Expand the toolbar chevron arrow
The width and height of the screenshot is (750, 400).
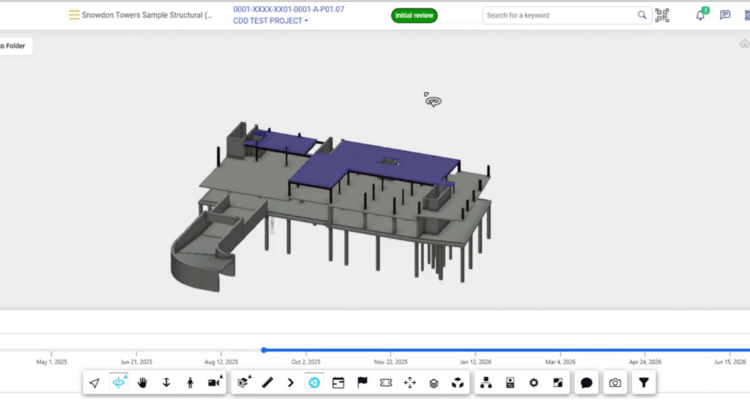(291, 382)
